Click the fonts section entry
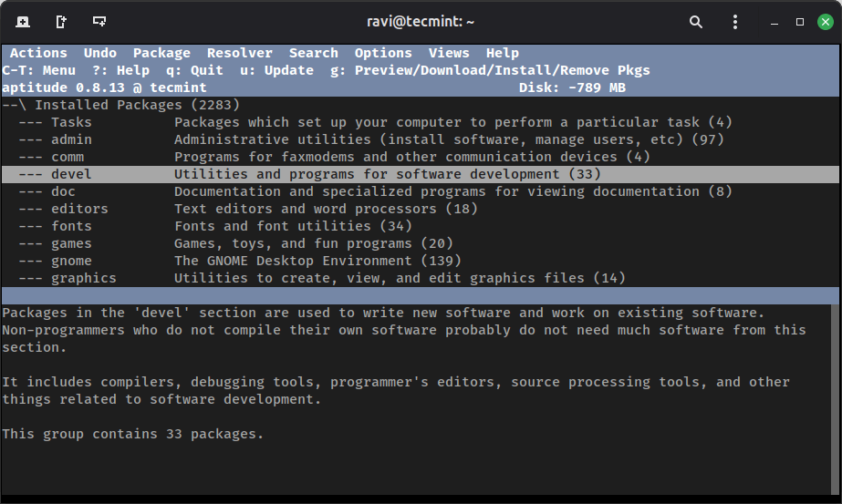842x504 pixels. [x=71, y=226]
